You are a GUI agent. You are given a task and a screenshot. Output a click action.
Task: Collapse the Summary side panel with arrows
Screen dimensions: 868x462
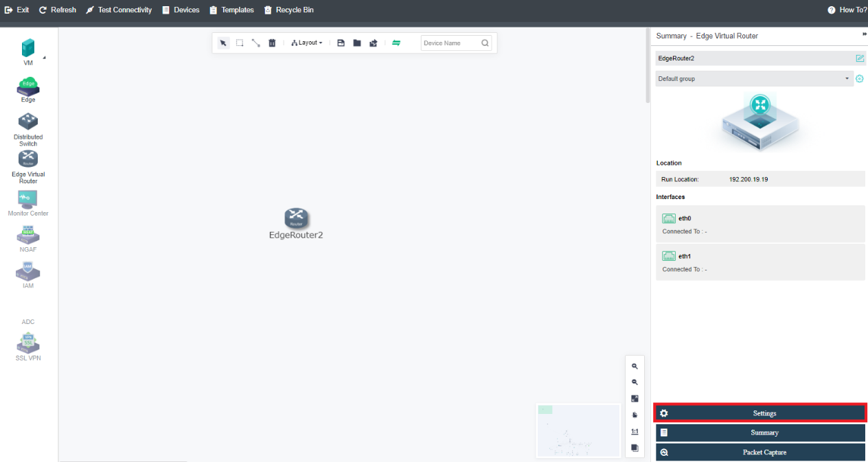864,34
